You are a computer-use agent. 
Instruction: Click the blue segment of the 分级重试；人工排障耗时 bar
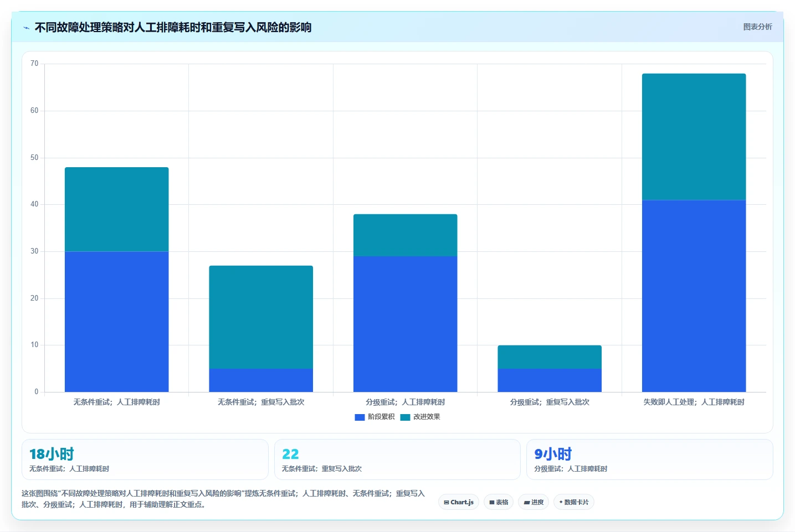pos(405,324)
